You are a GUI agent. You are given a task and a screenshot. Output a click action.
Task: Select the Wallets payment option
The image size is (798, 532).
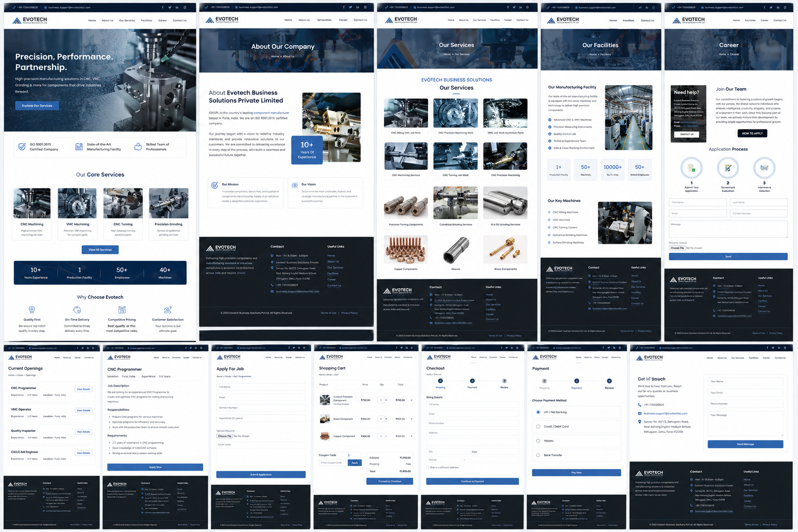pos(538,441)
